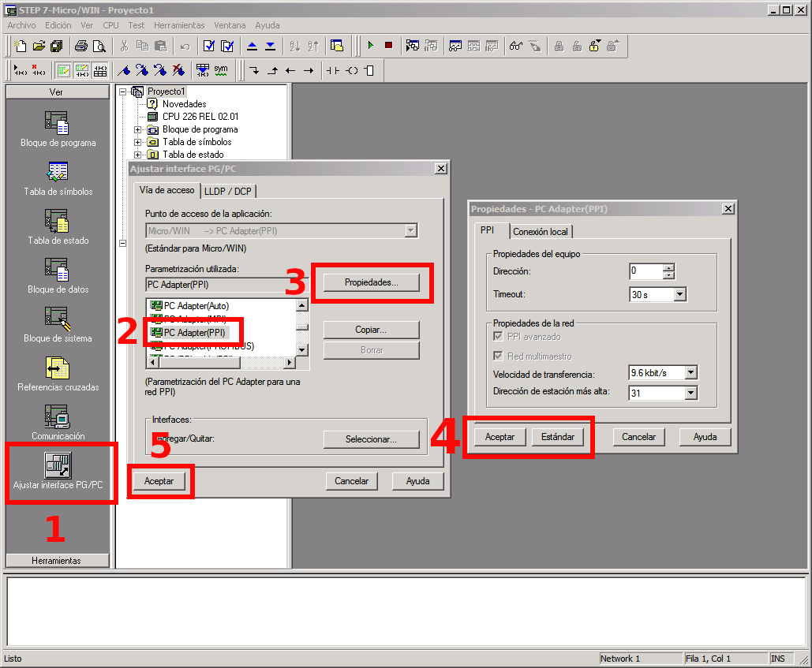This screenshot has height=668, width=812.
Task: Click the Herramientas bar at sidebar bottom
Action: point(57,561)
